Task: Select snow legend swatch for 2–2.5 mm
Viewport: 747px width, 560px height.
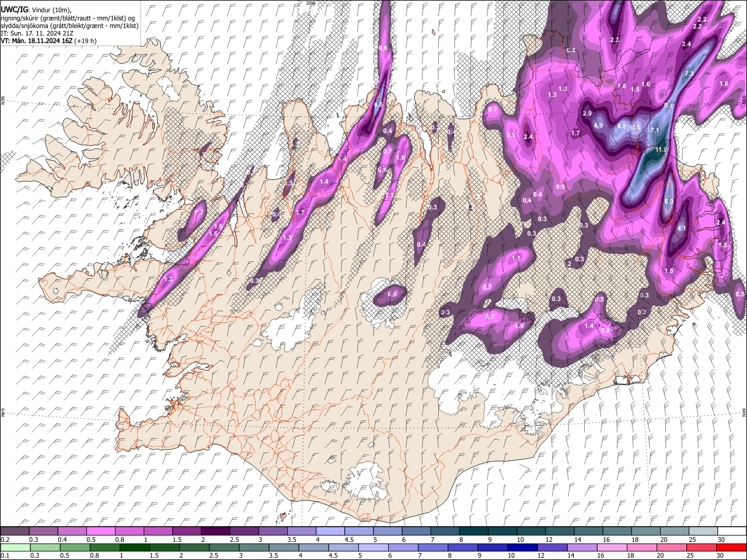Action: (215, 531)
